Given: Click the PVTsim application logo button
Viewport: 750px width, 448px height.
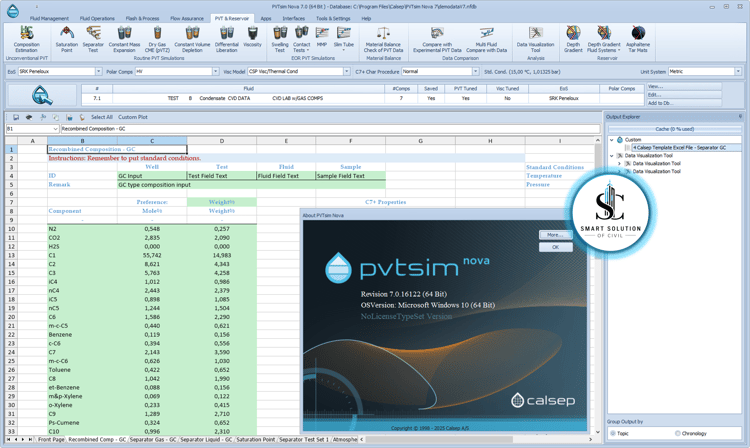Looking at the screenshot, I should [13, 11].
